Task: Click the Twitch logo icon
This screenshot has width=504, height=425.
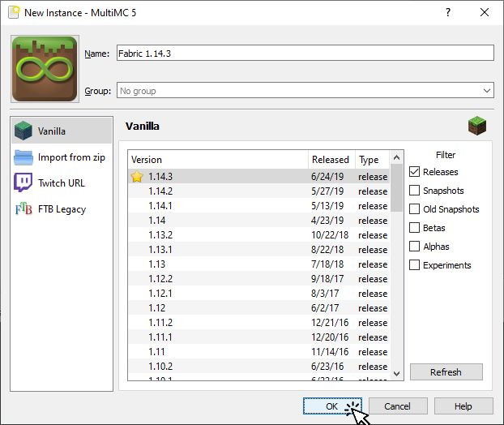Action: click(x=23, y=182)
